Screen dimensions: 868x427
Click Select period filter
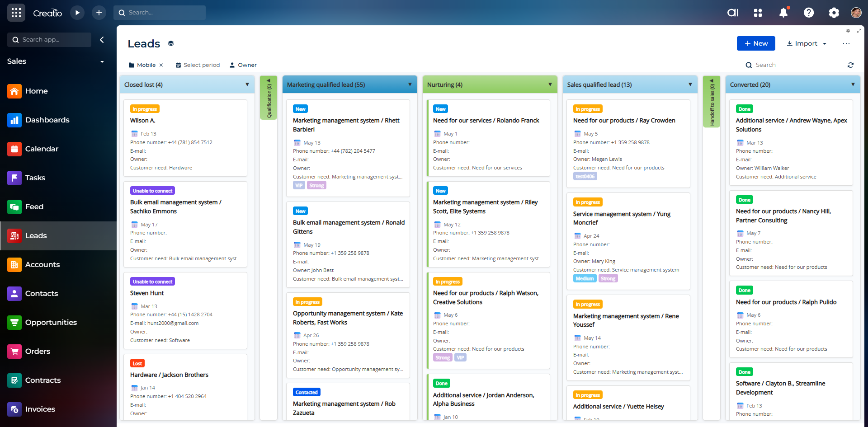tap(198, 65)
